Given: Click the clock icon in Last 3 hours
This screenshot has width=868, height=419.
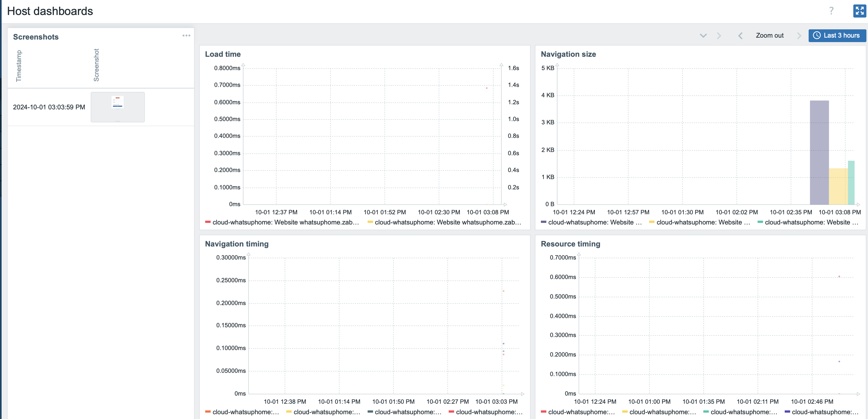Looking at the screenshot, I should (x=817, y=35).
